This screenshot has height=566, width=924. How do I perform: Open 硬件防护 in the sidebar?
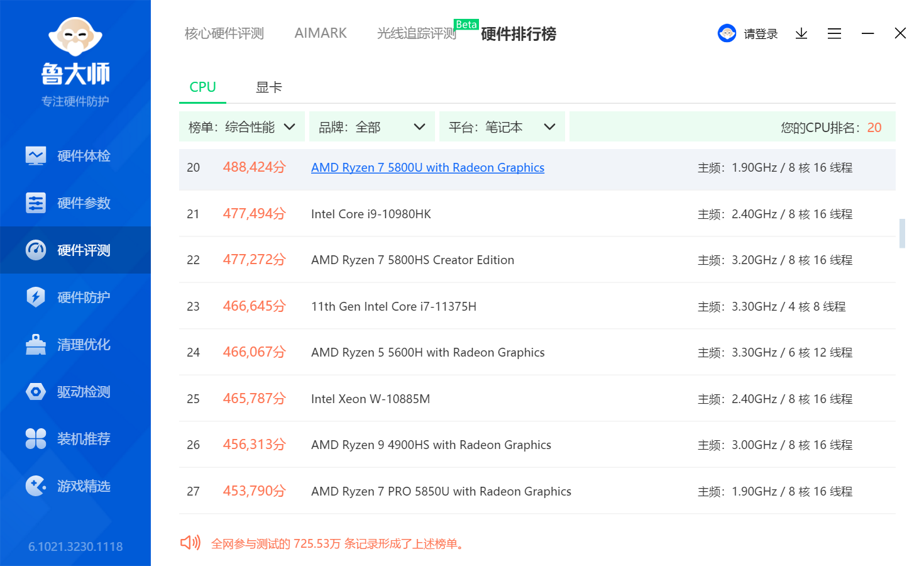click(75, 297)
